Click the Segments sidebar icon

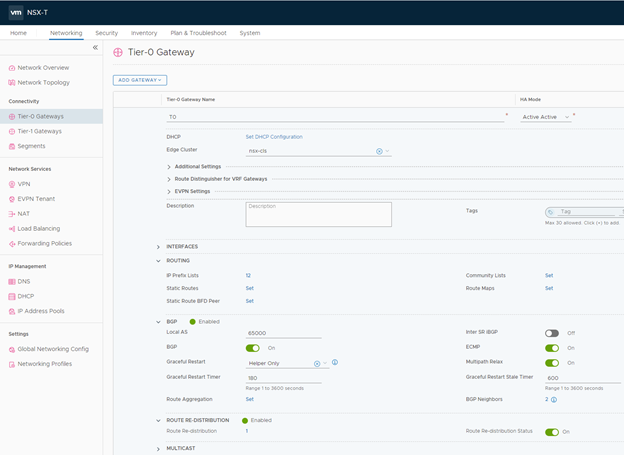point(12,146)
